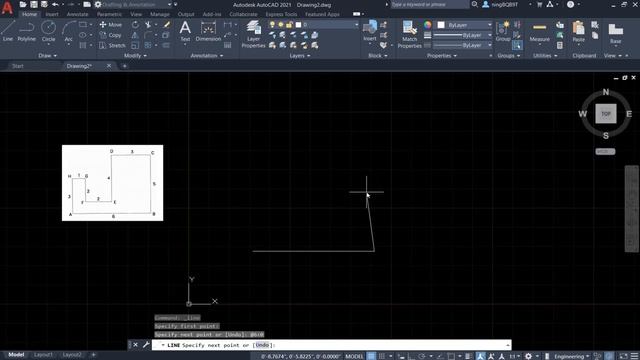
Task: Click Match Properties tool
Action: click(409, 34)
